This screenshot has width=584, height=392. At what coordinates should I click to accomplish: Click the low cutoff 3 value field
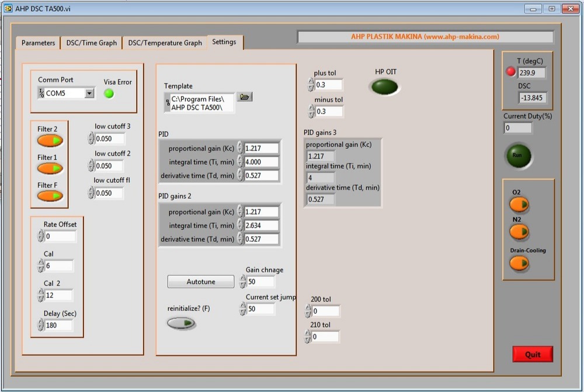(x=110, y=138)
